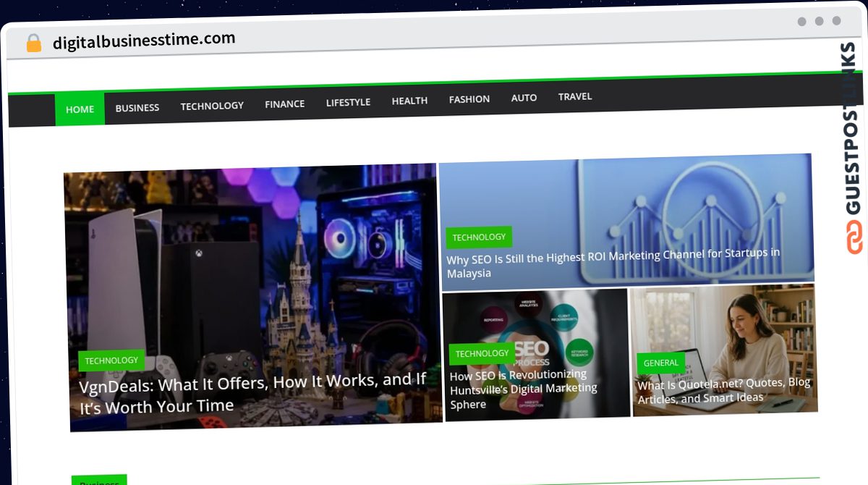Visit the TRAVEL section
This screenshot has width=868, height=485.
point(574,96)
